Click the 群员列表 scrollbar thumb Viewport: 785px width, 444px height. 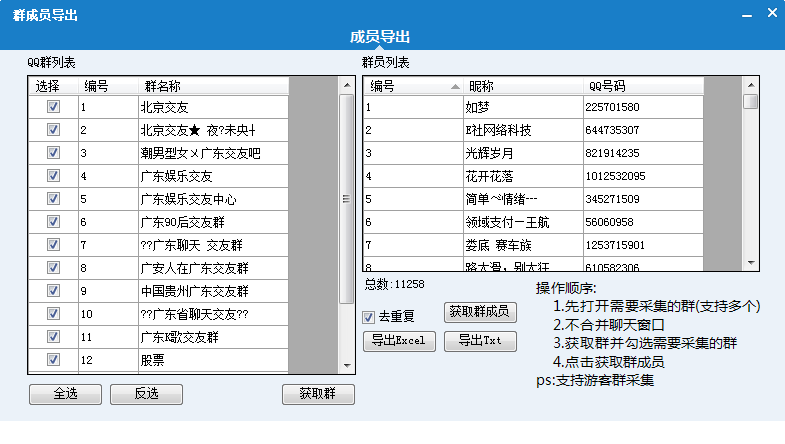750,102
